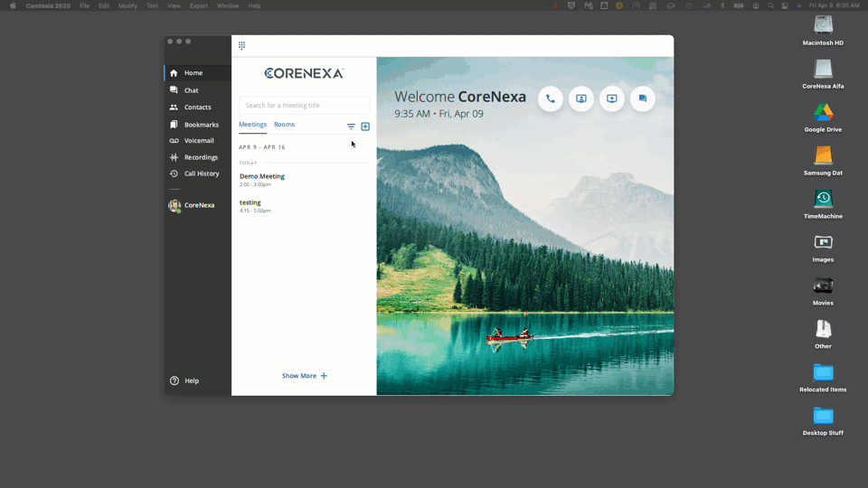
Task: Open the Demo Meeting entry
Action: 304,180
